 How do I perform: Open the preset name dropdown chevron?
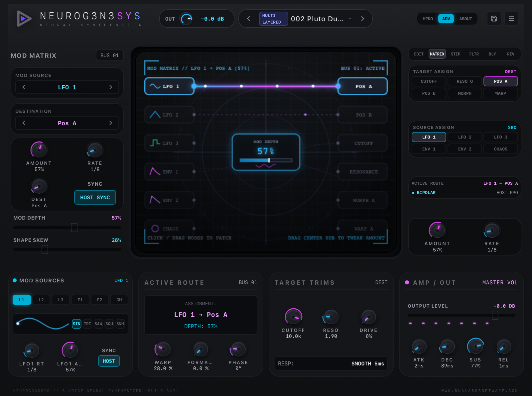350,19
